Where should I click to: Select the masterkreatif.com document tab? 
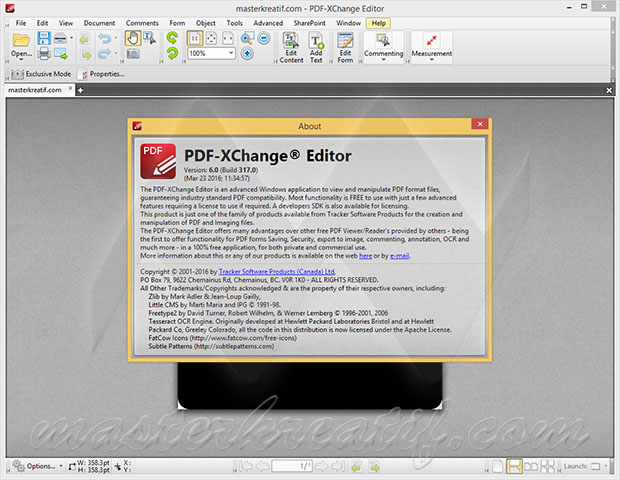[35, 90]
